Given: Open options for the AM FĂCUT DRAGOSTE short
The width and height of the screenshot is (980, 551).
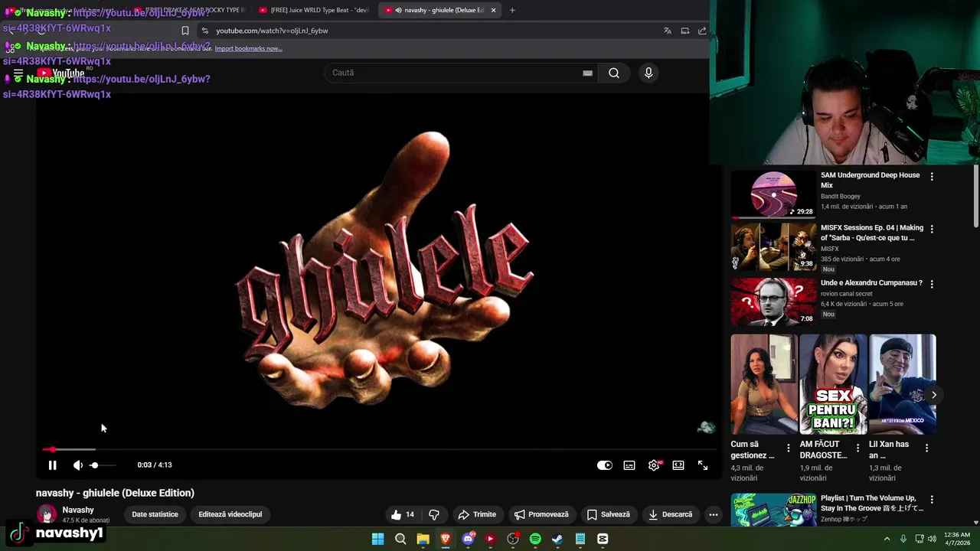Looking at the screenshot, I should point(857,448).
